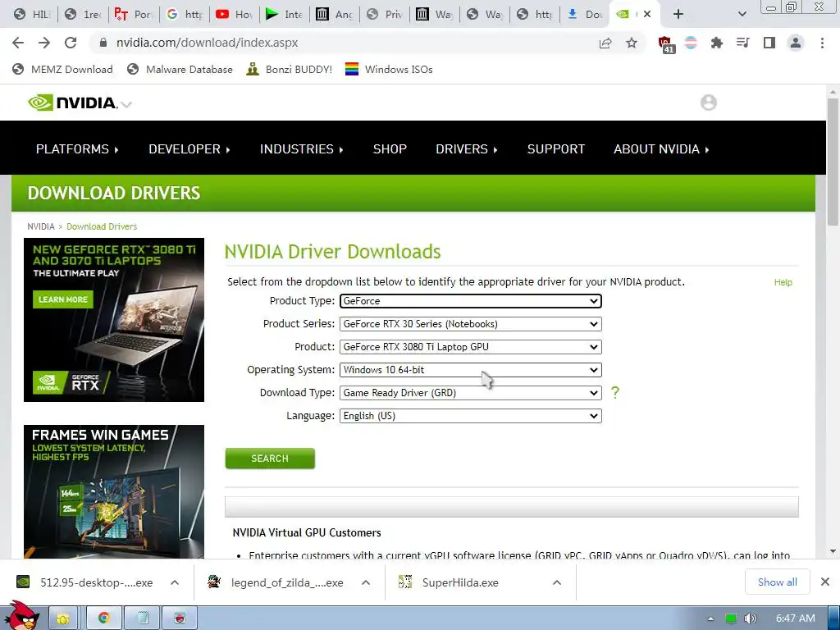Click the 6:47 AM taskbar clock
This screenshot has width=840, height=630.
[796, 619]
